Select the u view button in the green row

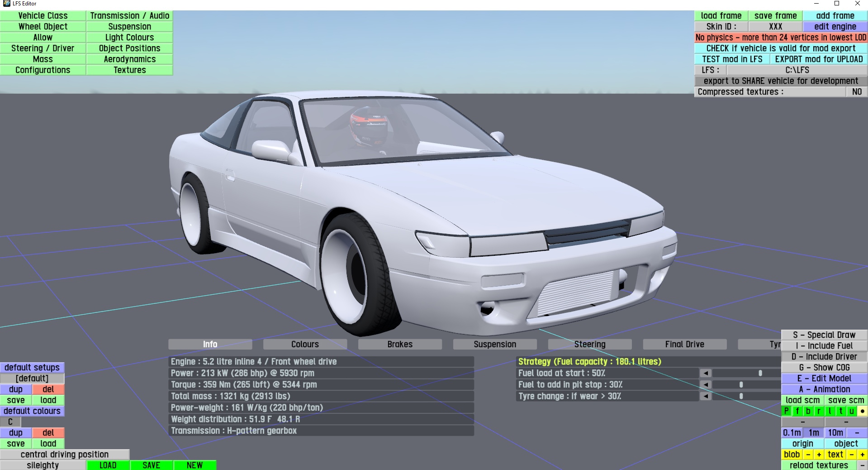pos(852,411)
